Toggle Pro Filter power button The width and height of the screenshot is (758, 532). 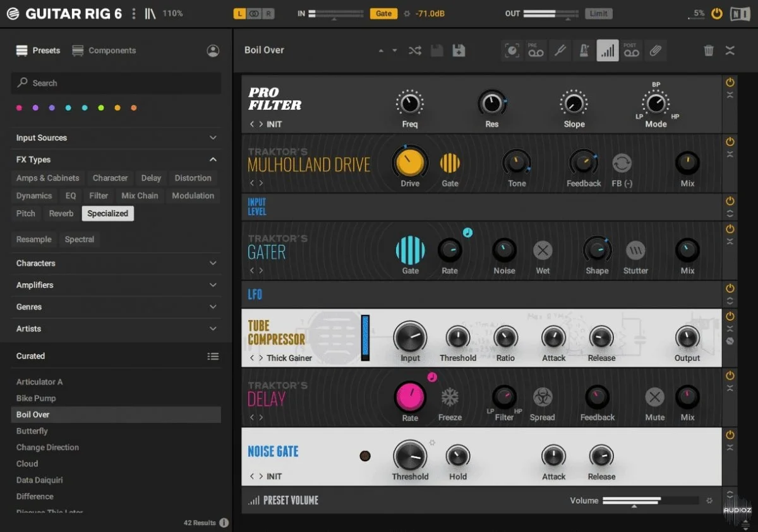[730, 83]
